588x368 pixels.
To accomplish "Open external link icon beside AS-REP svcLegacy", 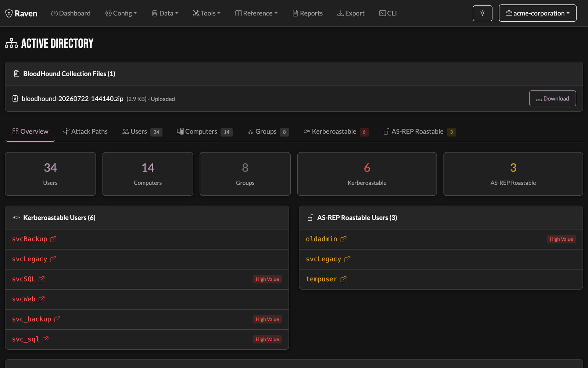I will 348,259.
